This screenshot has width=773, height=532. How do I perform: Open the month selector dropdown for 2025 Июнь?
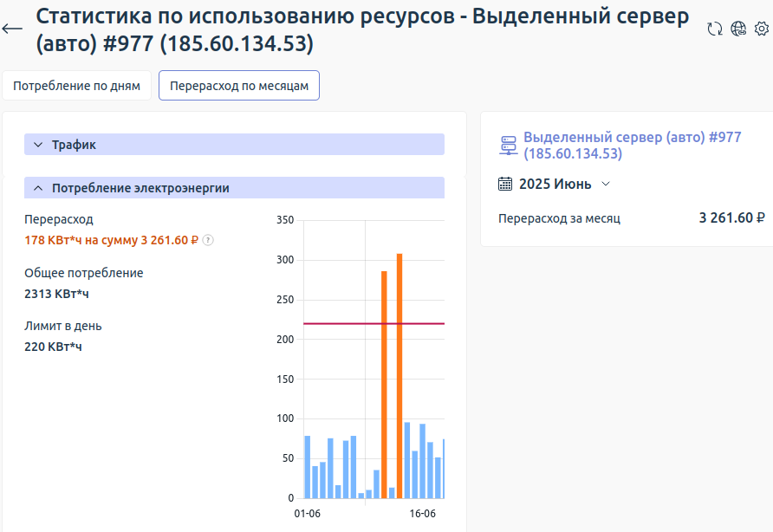pyautogui.click(x=605, y=184)
